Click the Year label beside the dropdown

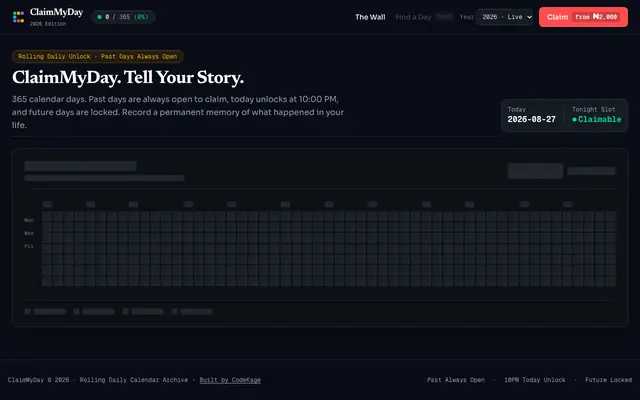tap(467, 17)
